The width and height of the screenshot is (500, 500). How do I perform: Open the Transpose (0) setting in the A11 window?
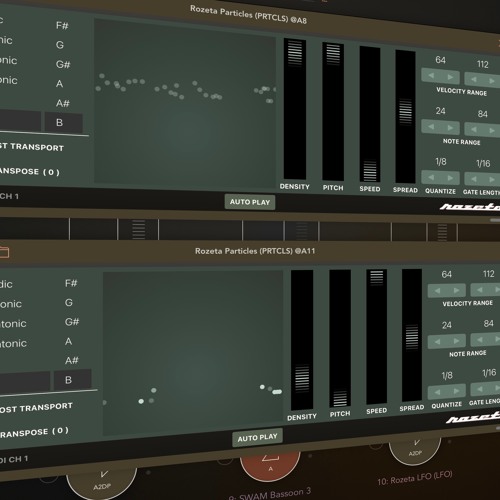pyautogui.click(x=34, y=432)
